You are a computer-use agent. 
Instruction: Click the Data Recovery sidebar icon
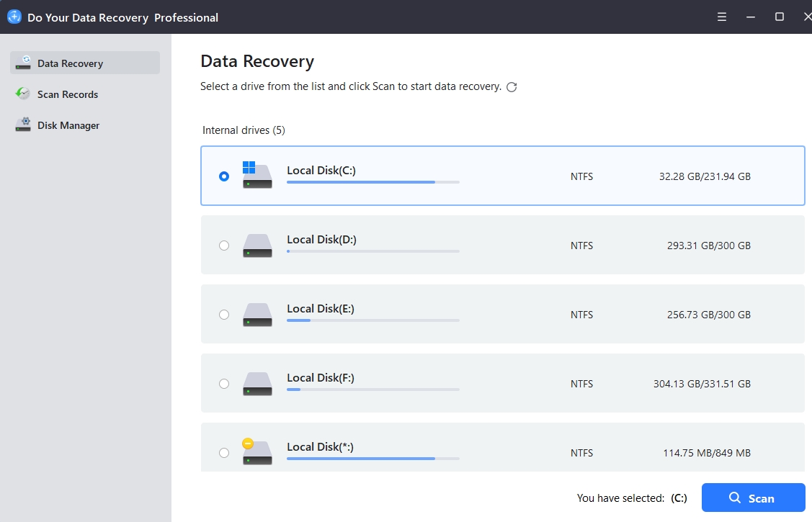[x=24, y=63]
